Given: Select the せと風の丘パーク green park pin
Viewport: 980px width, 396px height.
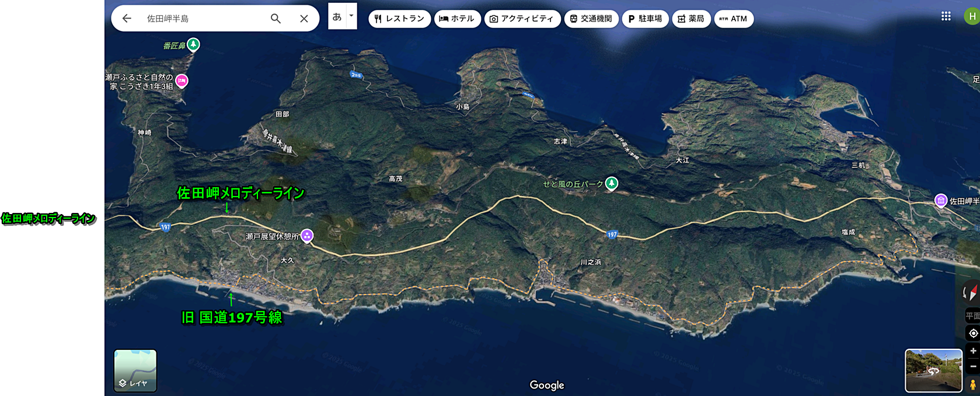Looking at the screenshot, I should 611,184.
